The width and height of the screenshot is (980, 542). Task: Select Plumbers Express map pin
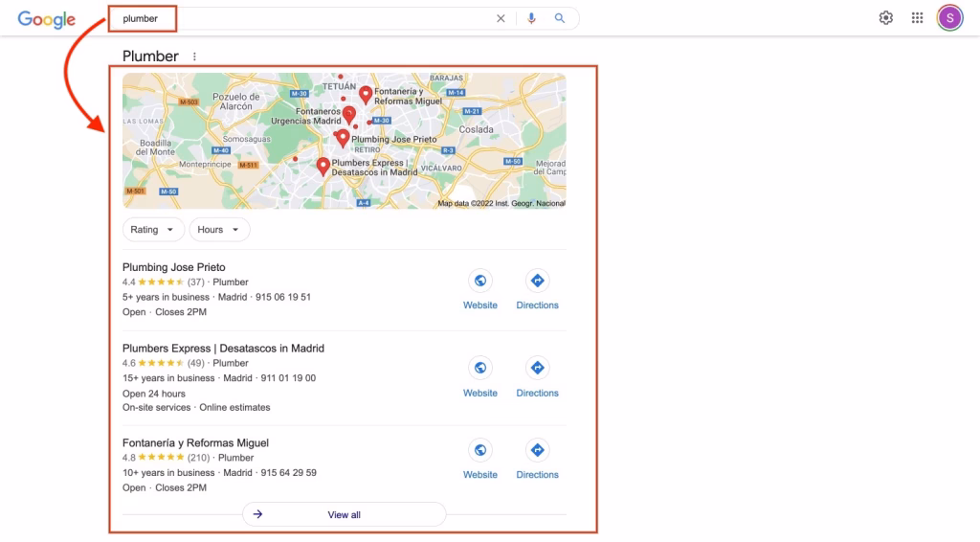(323, 167)
